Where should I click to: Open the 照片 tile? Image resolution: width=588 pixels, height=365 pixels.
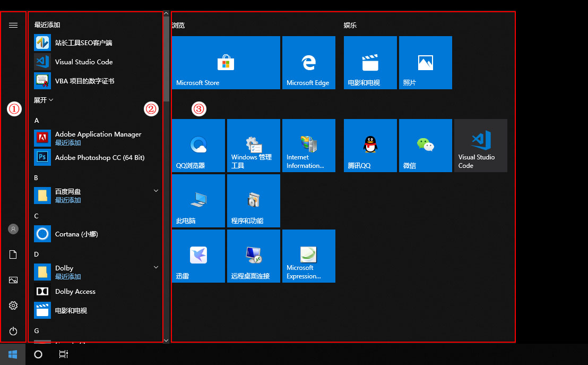tap(425, 63)
